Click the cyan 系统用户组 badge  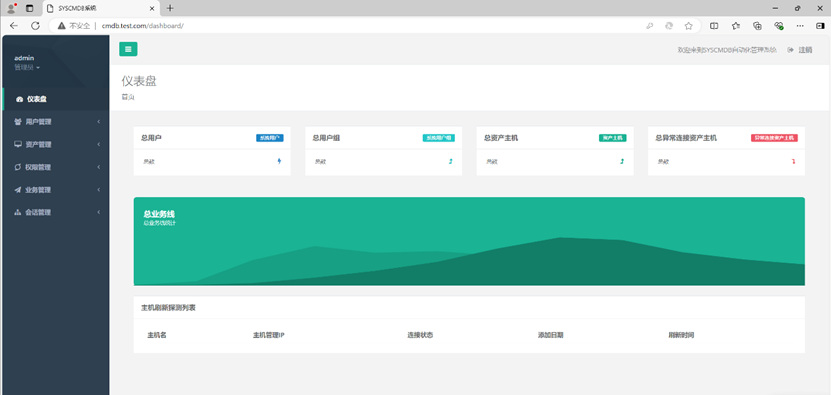pos(439,138)
